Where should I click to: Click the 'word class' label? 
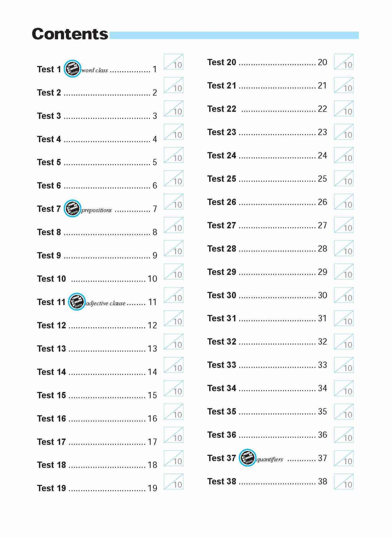click(x=95, y=70)
